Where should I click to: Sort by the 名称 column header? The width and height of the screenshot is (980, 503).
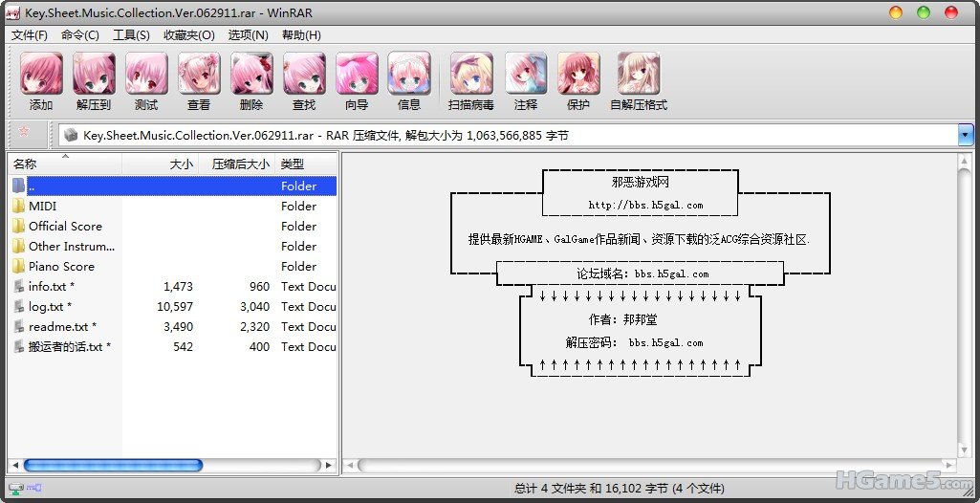tap(65, 164)
